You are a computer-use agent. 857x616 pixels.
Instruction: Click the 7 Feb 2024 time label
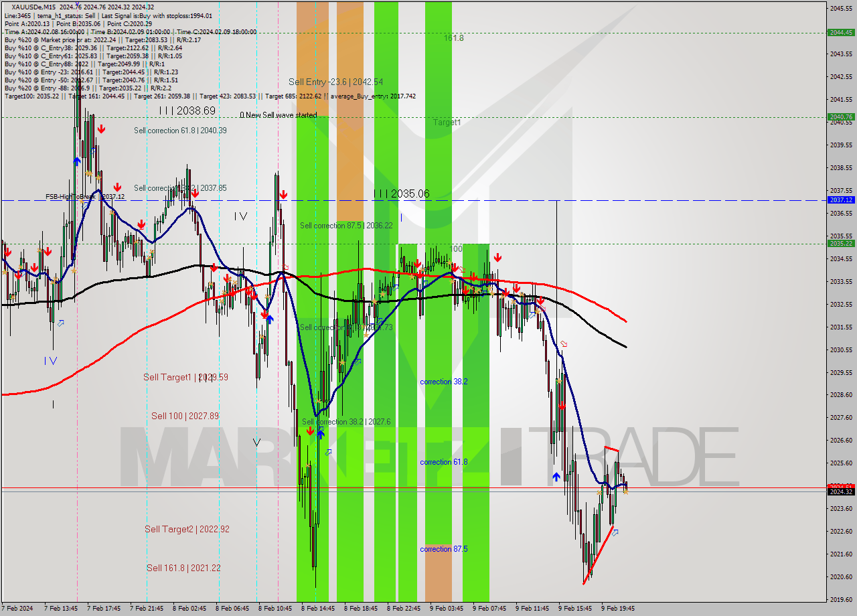(x=17, y=609)
